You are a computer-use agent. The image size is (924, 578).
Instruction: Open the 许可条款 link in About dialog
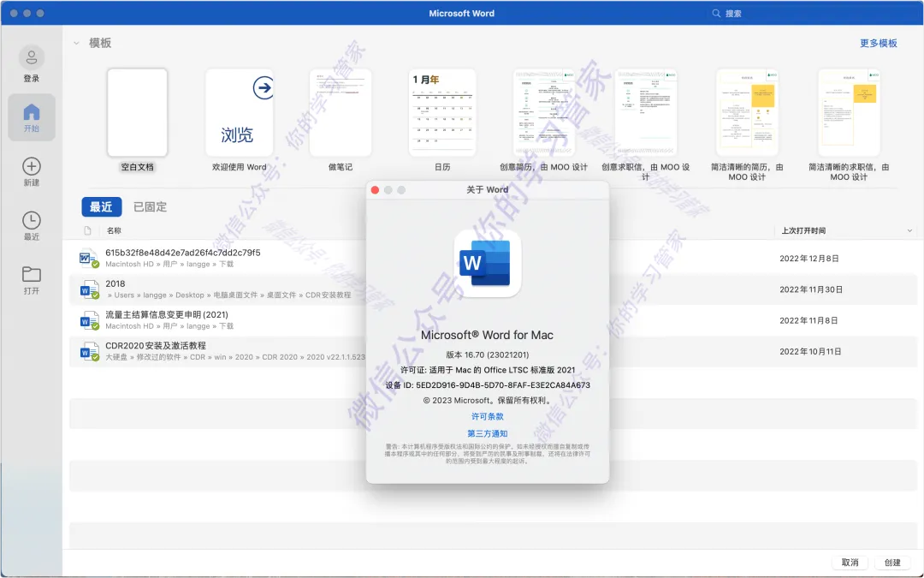pyautogui.click(x=488, y=416)
